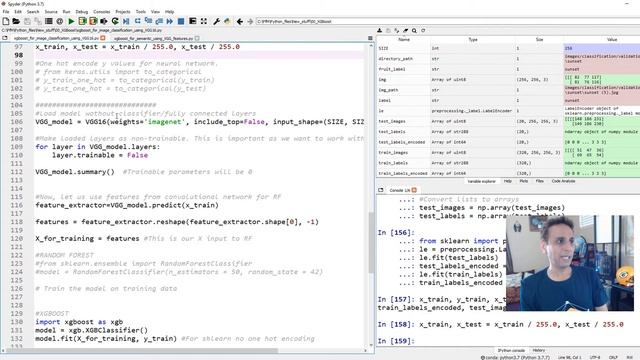Image resolution: width=640 pixels, height=360 pixels.
Task: Open the PYTHONPATH manager icon
Action: (227, 21)
